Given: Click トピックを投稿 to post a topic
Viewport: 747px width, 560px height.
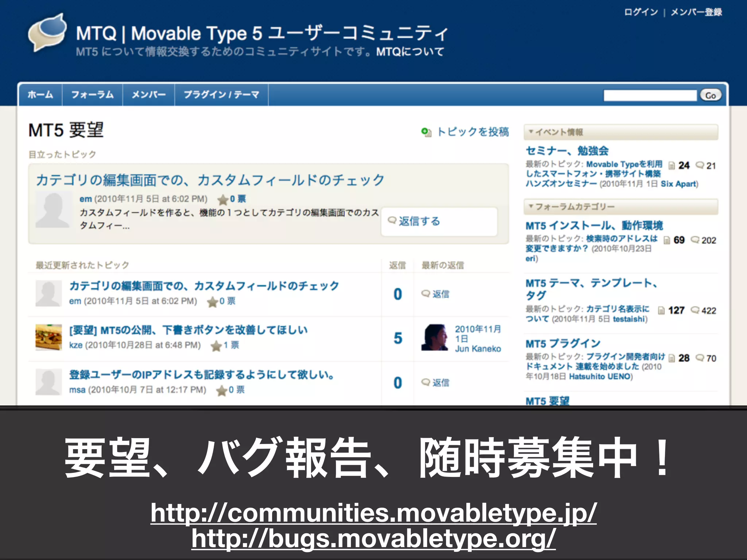Looking at the screenshot, I should 473,132.
